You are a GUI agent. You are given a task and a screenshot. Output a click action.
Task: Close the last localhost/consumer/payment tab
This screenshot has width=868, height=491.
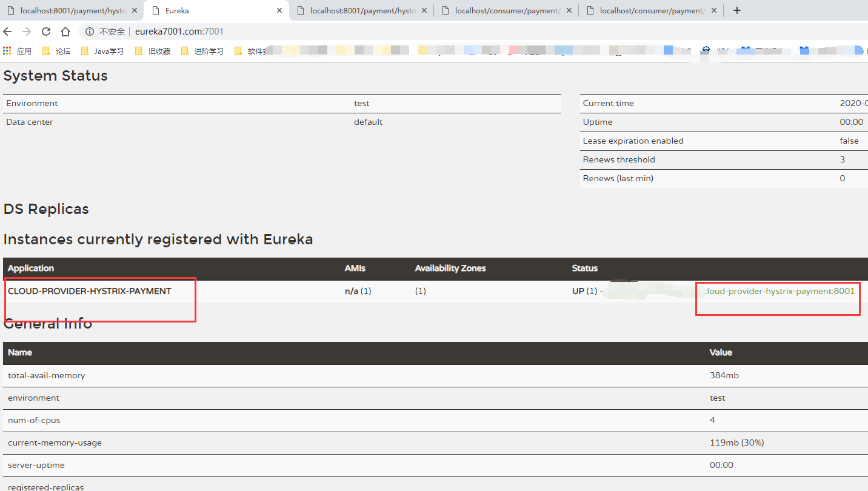tap(714, 10)
